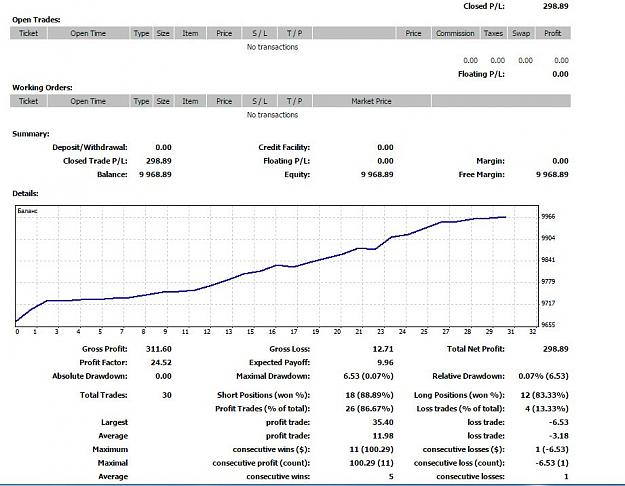Click the Profit column header in Open Trades

tap(553, 33)
